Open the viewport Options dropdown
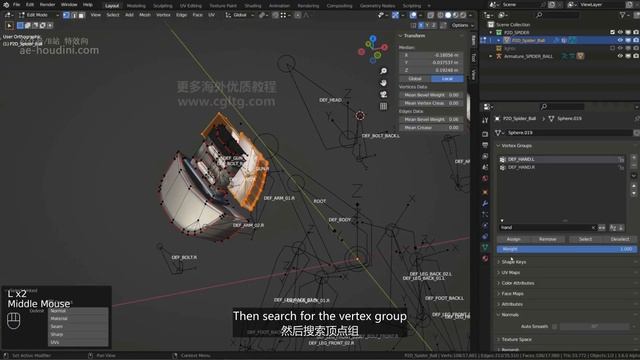 pyautogui.click(x=462, y=25)
